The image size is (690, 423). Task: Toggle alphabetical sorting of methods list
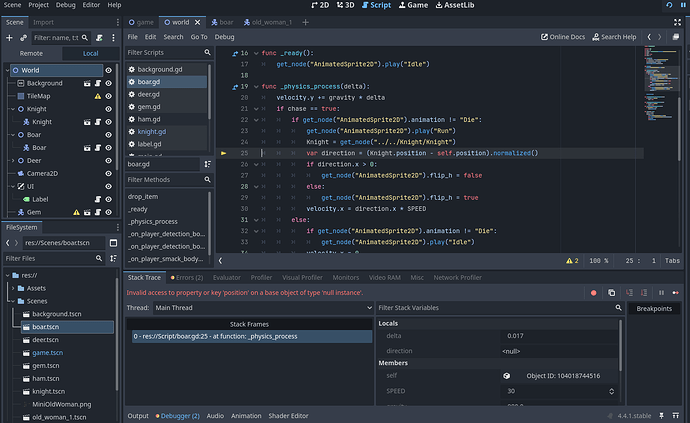coord(207,164)
